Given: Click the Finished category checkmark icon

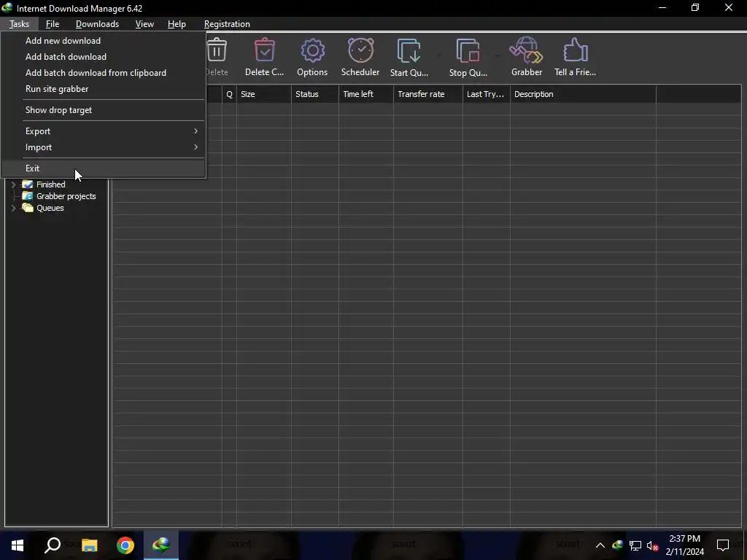Looking at the screenshot, I should click(28, 184).
